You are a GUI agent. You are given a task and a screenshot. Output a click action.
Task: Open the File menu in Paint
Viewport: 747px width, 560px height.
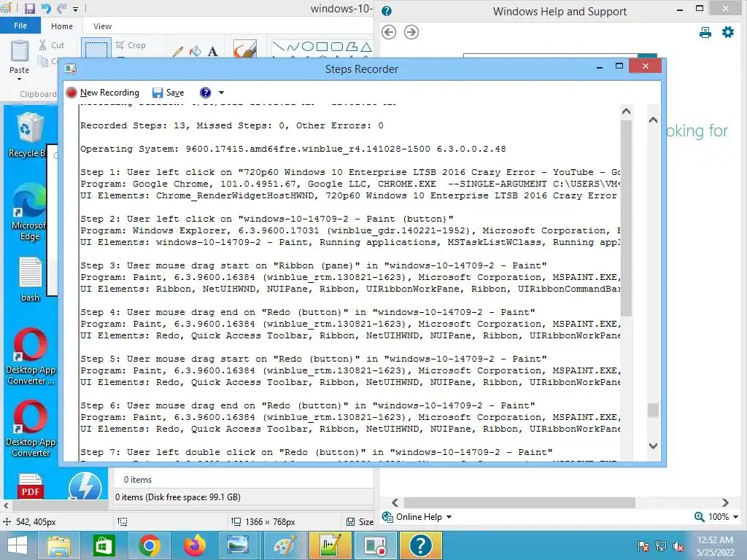(20, 26)
